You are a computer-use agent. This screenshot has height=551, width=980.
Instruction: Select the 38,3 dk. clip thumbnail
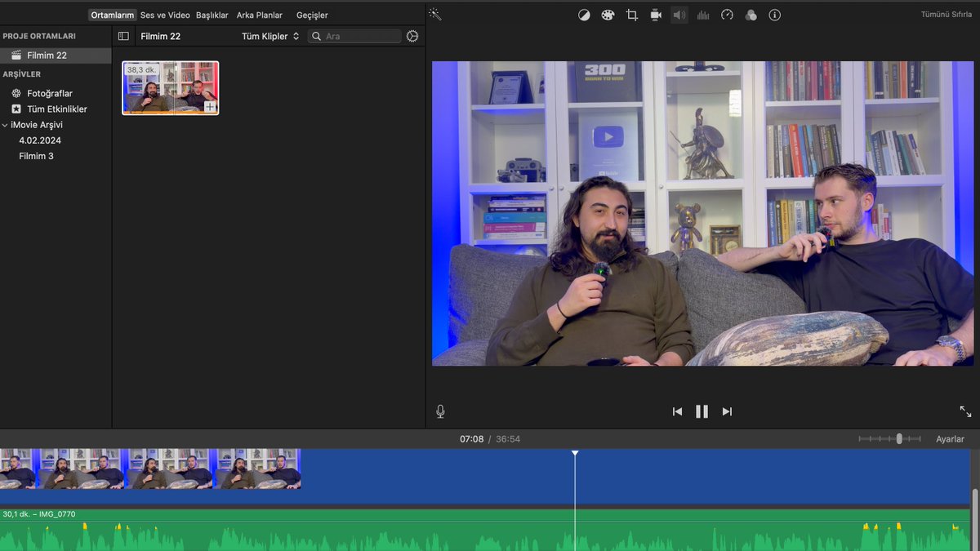coord(171,88)
